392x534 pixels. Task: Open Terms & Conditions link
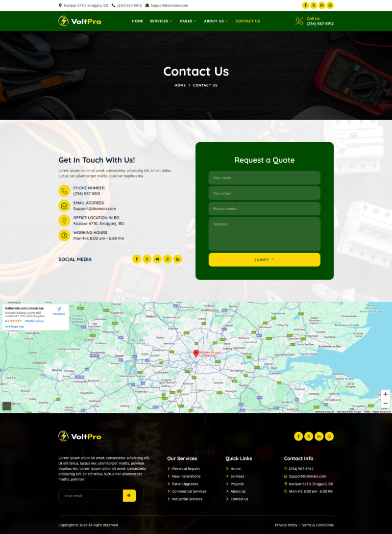coord(317,525)
